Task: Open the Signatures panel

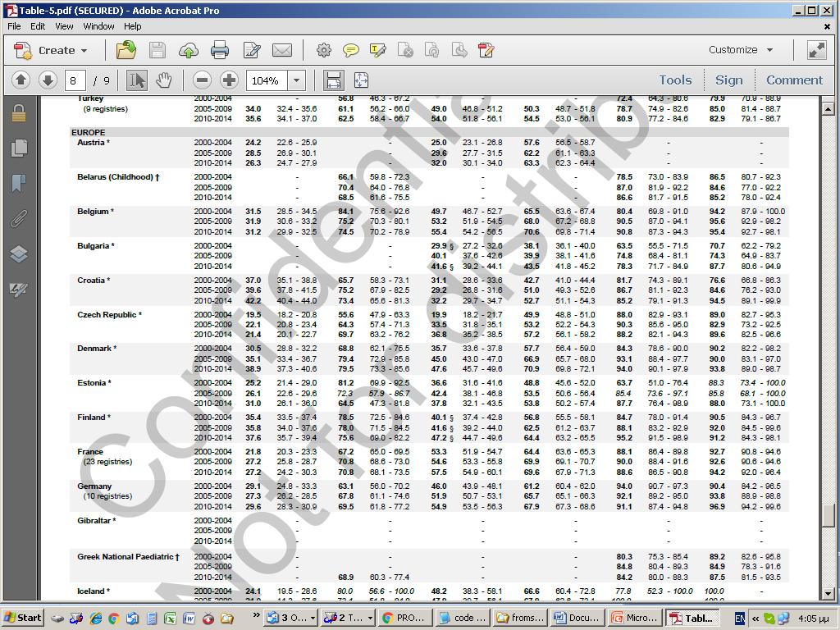Action: tap(19, 290)
